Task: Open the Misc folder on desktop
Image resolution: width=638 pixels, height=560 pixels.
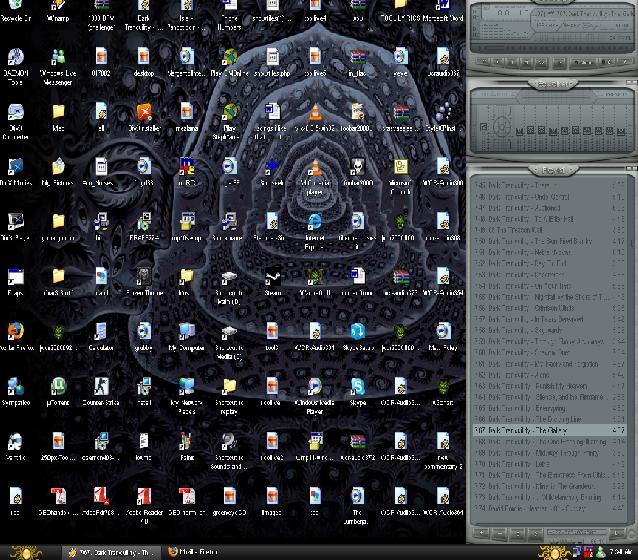Action: [x=58, y=117]
